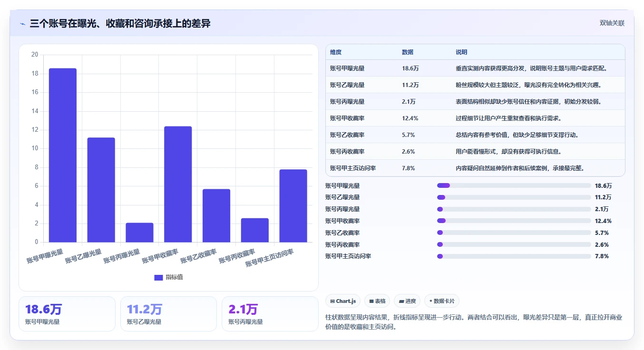The image size is (644, 350).
Task: Click the 账号甲曝光量 bar in the chart
Action: click(63, 155)
